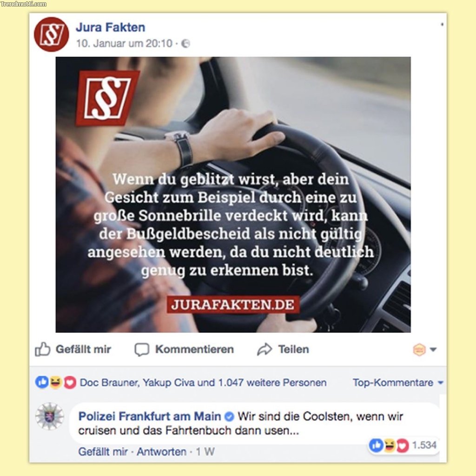Click the heart reaction on the comment
476x476 pixels.
click(403, 446)
